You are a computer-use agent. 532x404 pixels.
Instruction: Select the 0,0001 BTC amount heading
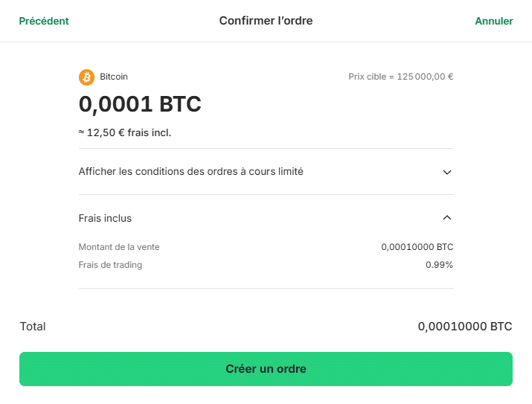(x=140, y=104)
